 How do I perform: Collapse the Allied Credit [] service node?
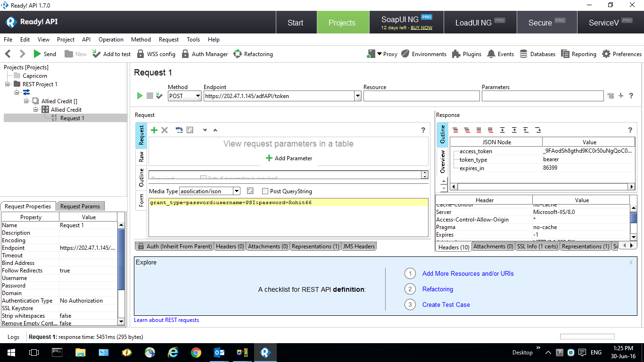tap(26, 101)
